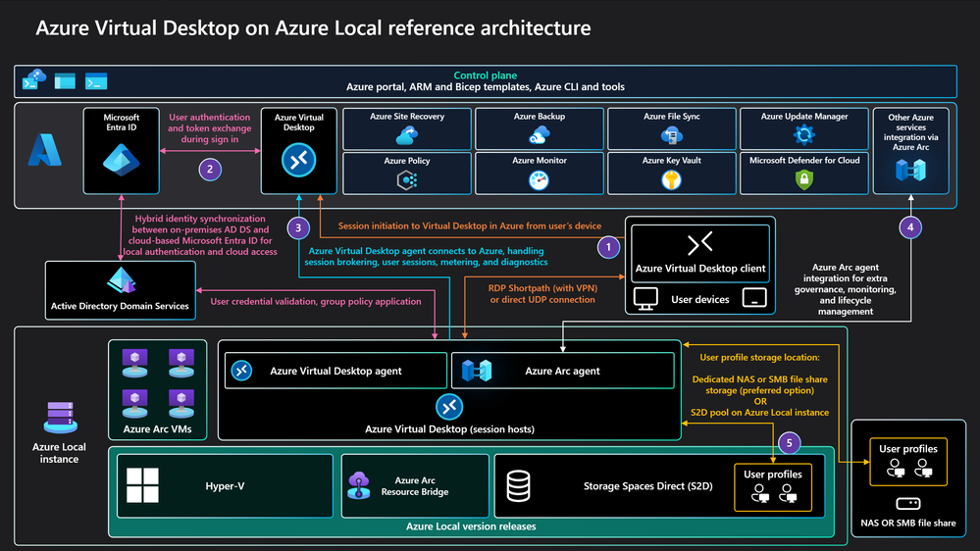
Task: Click 'User profile storage location:' text
Action: (759, 357)
